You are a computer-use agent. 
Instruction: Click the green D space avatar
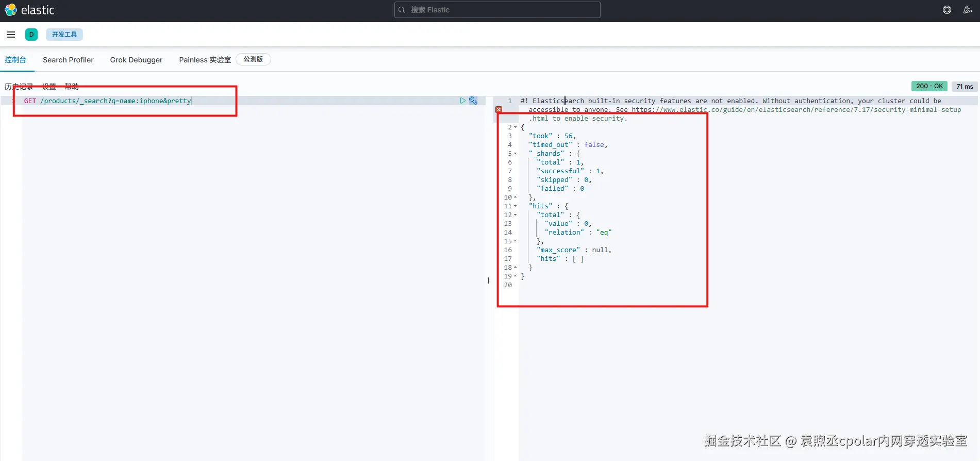point(31,35)
